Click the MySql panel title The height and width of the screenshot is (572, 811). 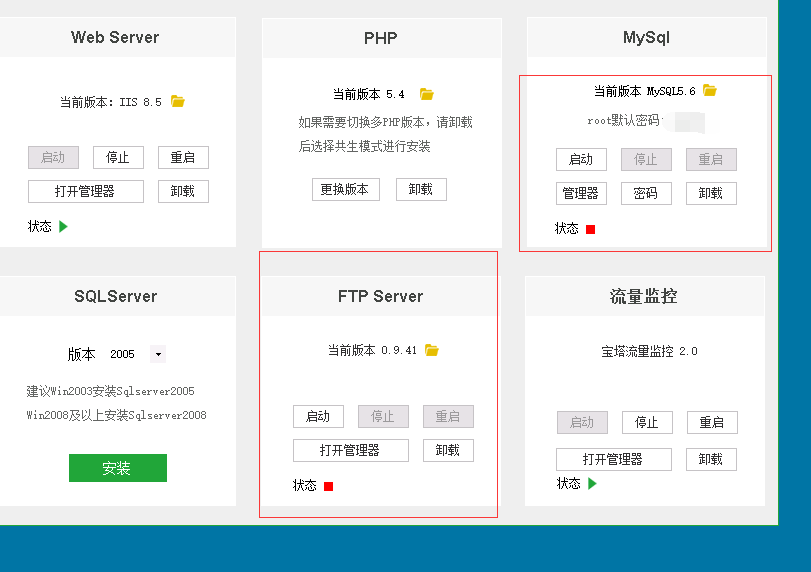[647, 37]
